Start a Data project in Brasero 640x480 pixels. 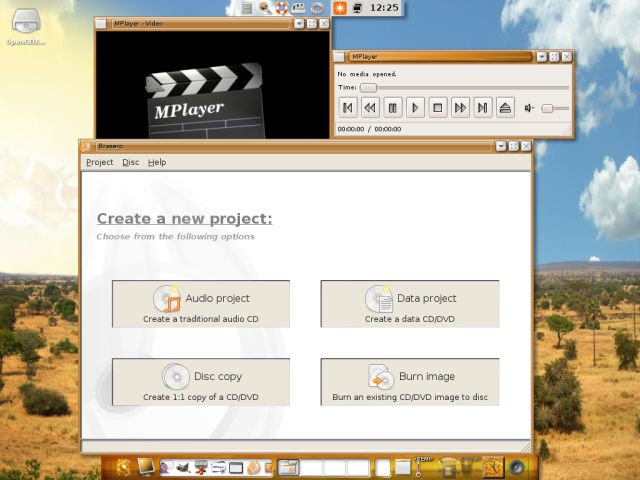[410, 304]
